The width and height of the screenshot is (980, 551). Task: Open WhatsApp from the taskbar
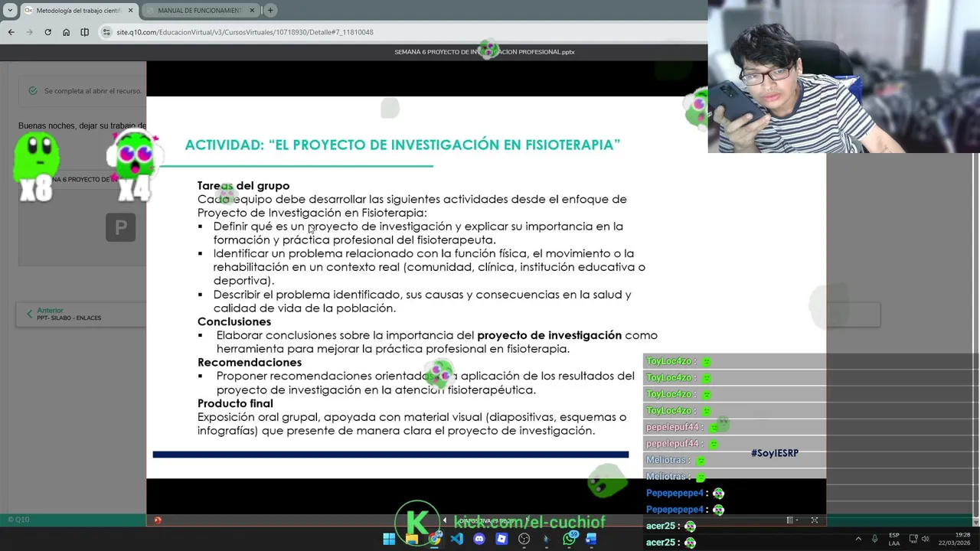coord(569,539)
